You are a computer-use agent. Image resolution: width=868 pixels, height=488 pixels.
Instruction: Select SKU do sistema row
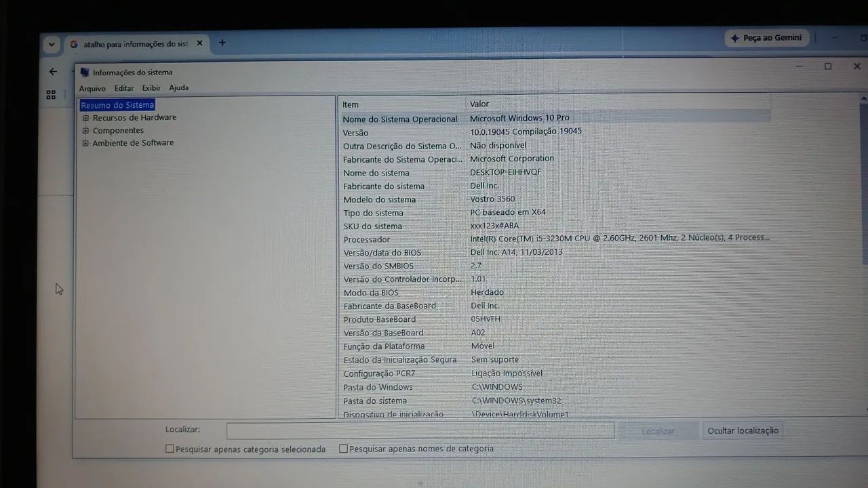coord(555,226)
